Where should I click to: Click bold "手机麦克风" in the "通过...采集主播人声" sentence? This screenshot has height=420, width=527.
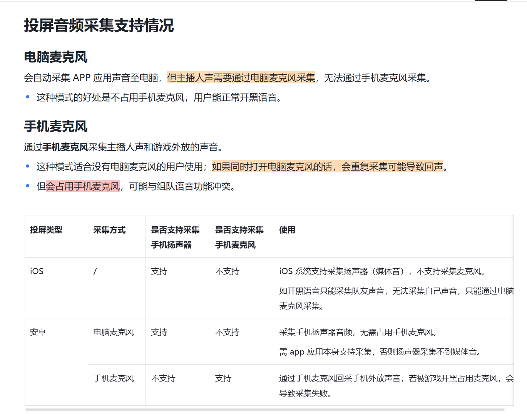(65, 147)
